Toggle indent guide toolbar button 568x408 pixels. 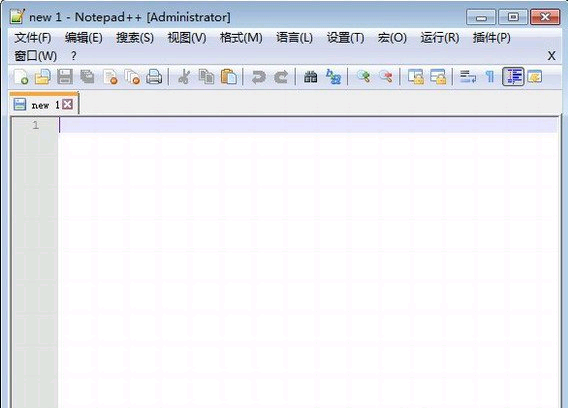point(513,77)
